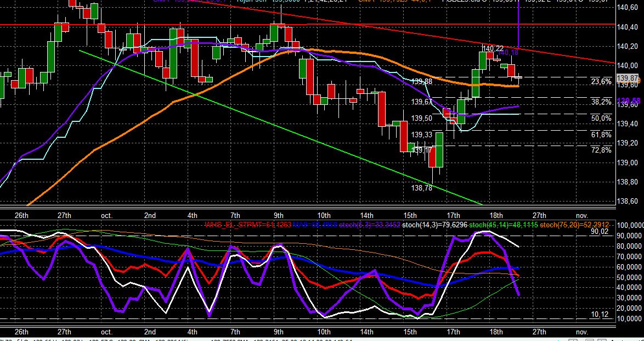Click 18th on the price chart date axis
Image resolution: width=644 pixels, height=341 pixels.
496,215
